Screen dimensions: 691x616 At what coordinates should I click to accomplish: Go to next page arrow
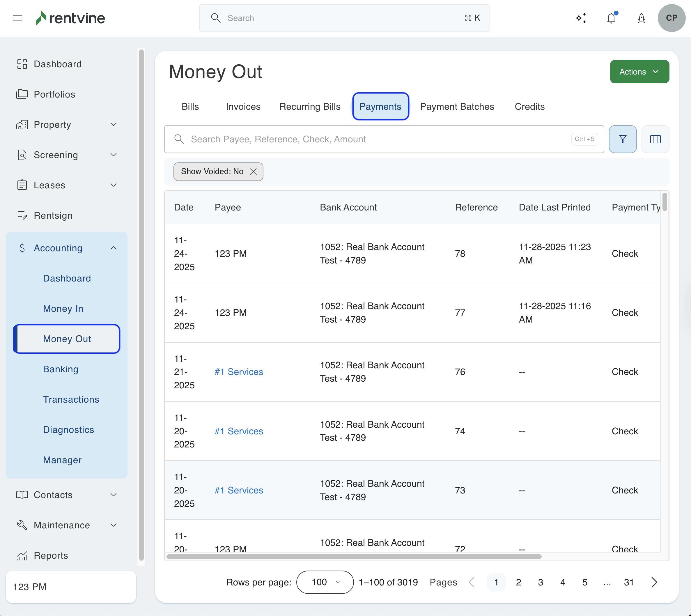coord(654,582)
